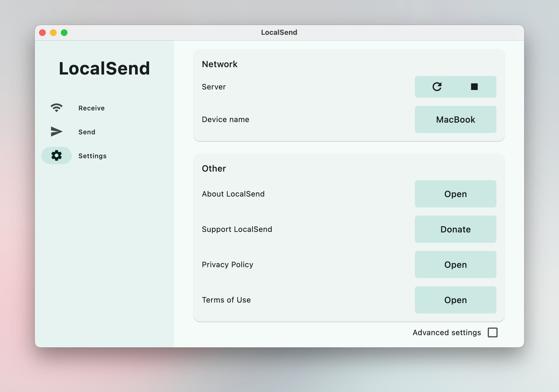Stop the server with square icon

pos(474,87)
